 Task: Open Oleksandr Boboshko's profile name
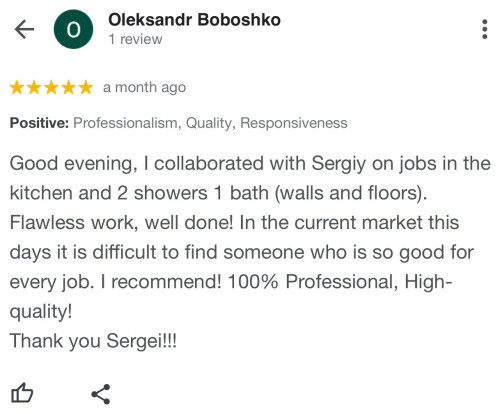point(194,20)
